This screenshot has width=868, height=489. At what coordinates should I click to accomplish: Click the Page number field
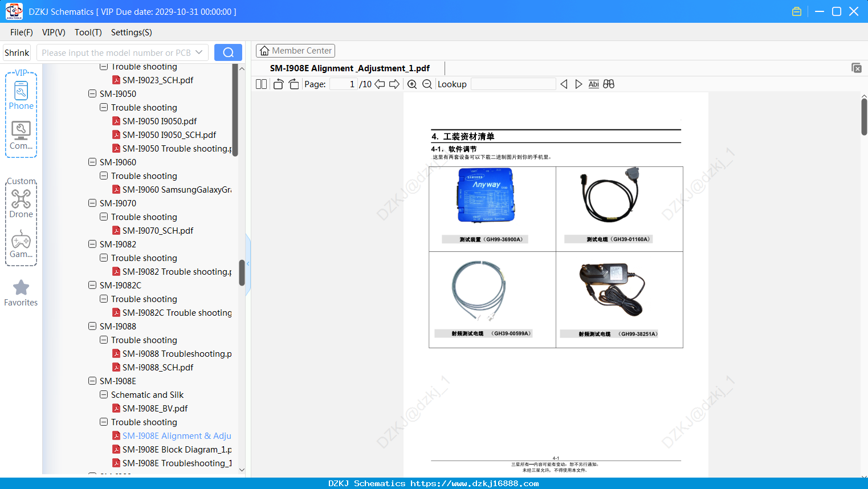344,84
